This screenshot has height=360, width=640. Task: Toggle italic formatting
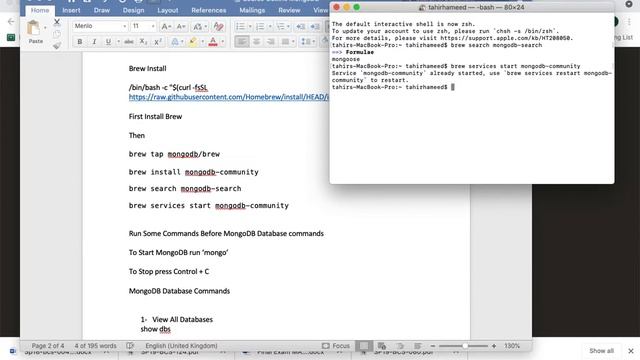[x=94, y=42]
